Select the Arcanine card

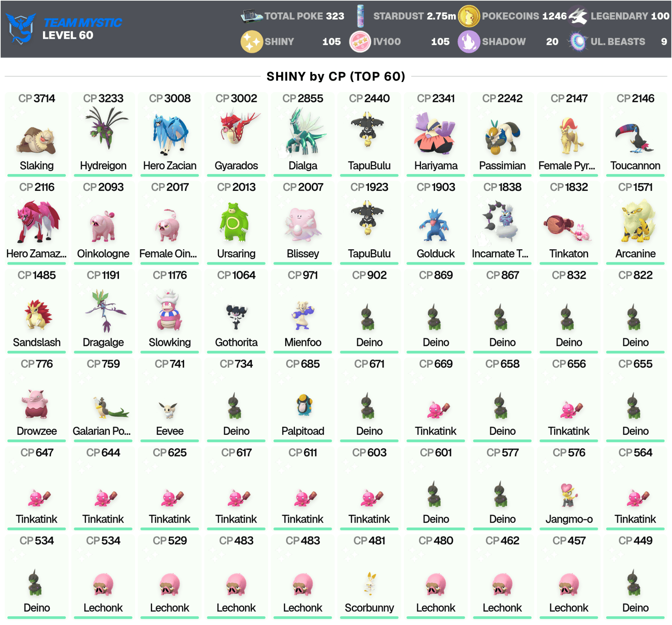(635, 223)
